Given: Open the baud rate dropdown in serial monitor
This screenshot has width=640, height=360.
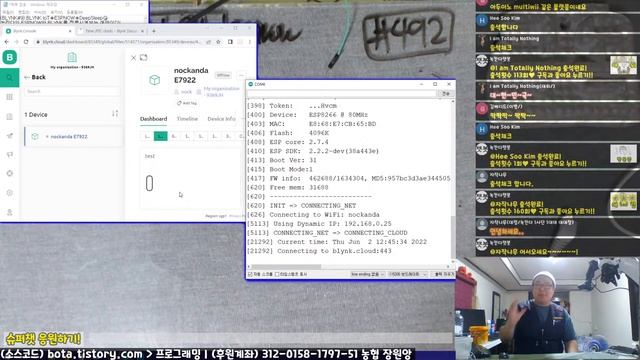Looking at the screenshot, I should tap(407, 274).
